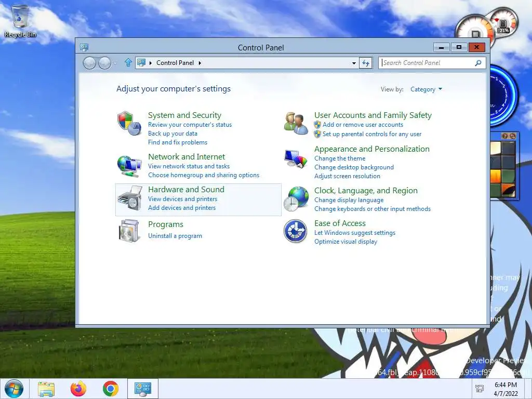Click the Programs disc box icon
This screenshot has height=399, width=532.
(x=129, y=231)
